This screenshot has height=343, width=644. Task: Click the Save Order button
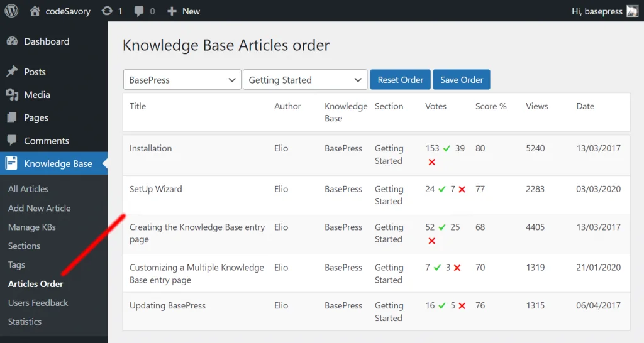click(x=462, y=80)
